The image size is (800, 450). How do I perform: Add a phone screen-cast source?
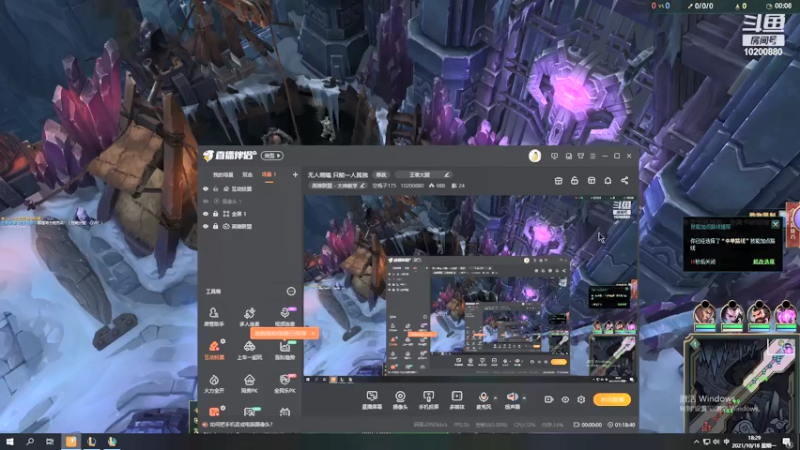click(428, 400)
